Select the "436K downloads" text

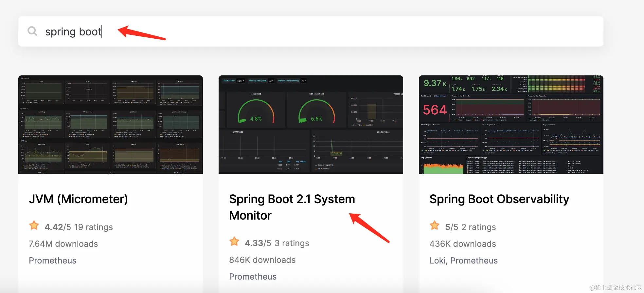462,244
